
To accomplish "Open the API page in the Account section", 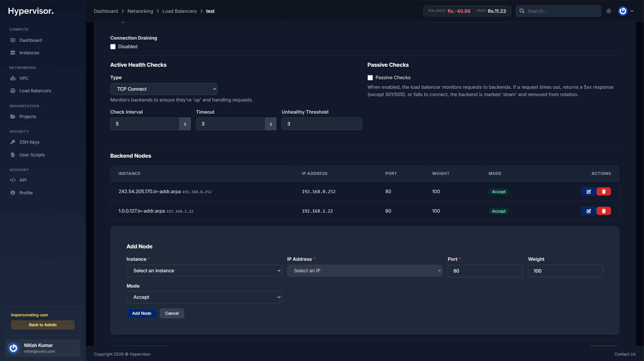I will (x=23, y=180).
